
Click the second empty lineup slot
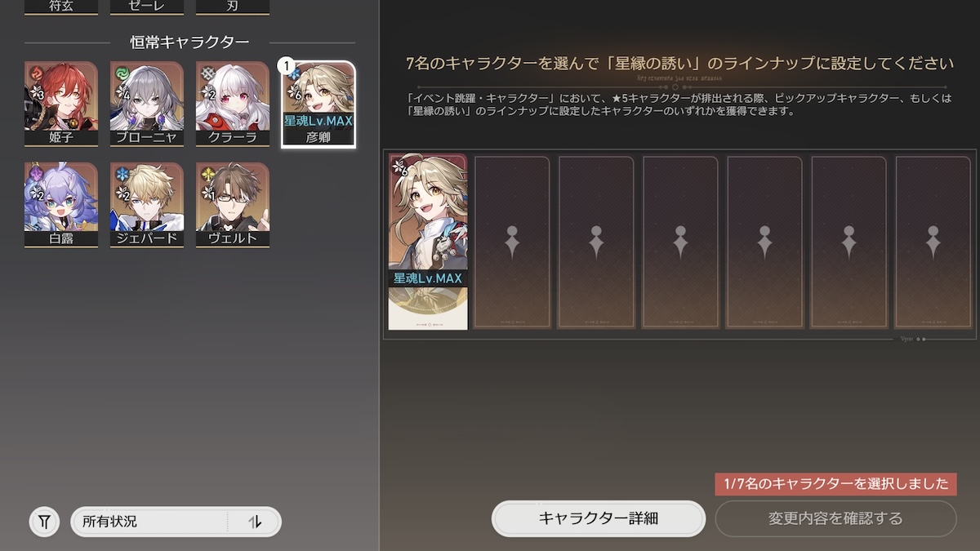(x=512, y=242)
